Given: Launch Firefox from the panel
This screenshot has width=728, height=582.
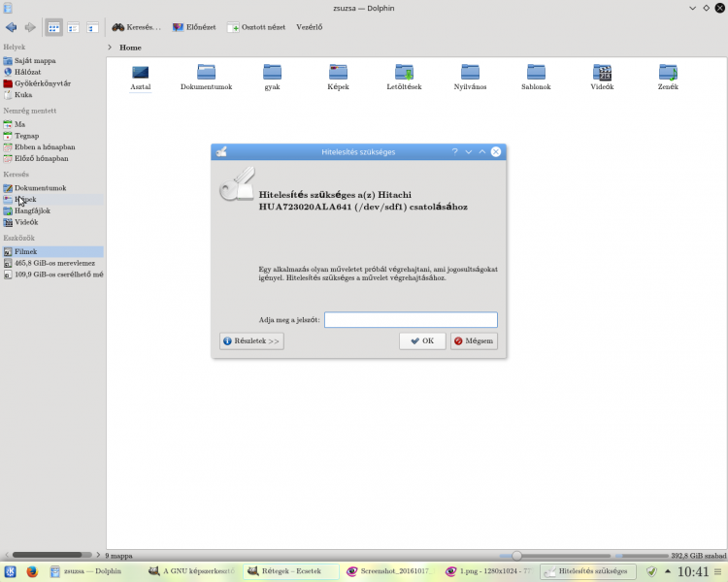Looking at the screenshot, I should (x=32, y=571).
